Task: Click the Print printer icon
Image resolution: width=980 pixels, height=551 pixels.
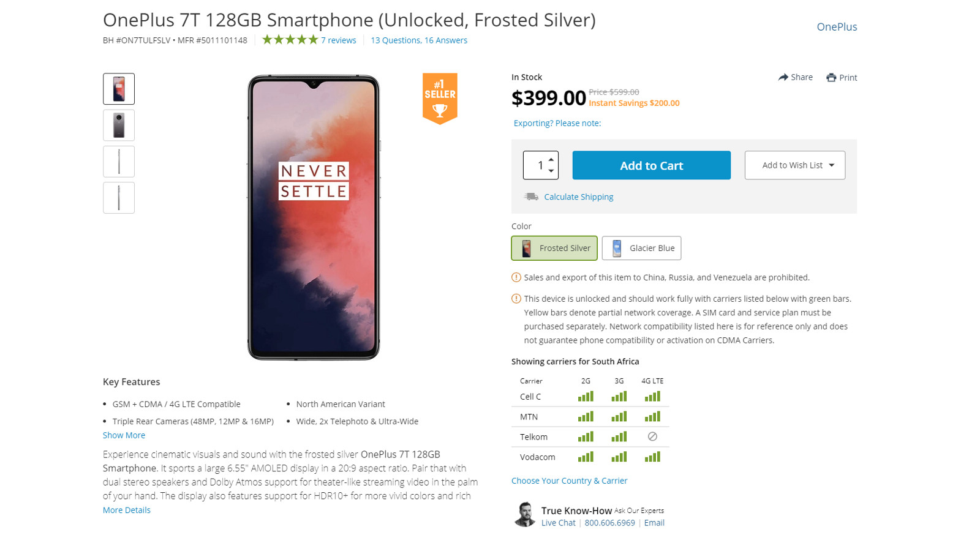Action: (x=831, y=78)
